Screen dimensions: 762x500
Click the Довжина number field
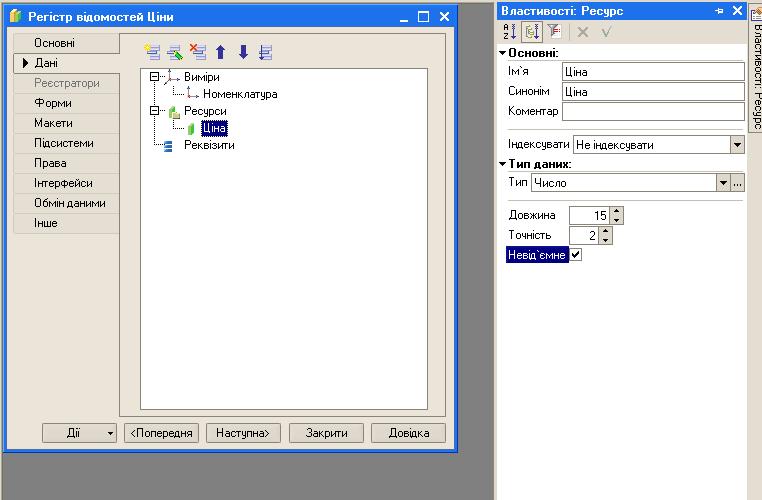coord(590,215)
